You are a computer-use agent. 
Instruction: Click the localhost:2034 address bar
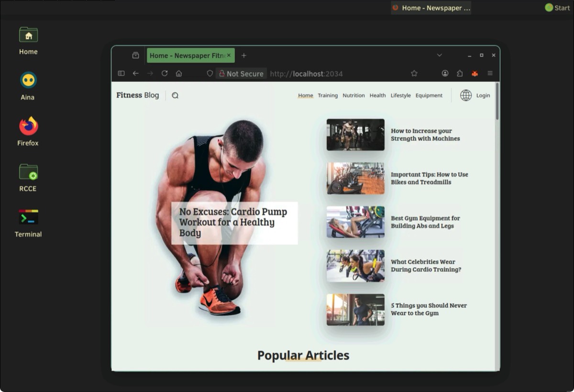click(335, 74)
